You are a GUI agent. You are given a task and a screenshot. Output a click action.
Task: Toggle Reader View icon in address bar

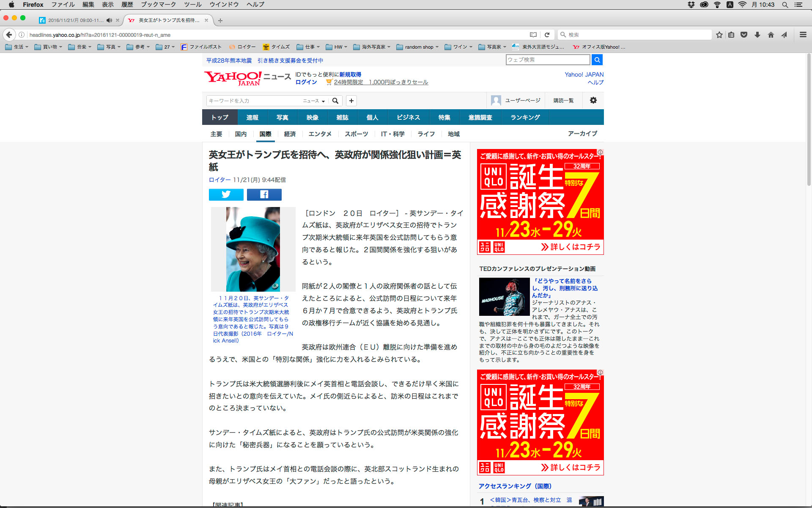[533, 35]
